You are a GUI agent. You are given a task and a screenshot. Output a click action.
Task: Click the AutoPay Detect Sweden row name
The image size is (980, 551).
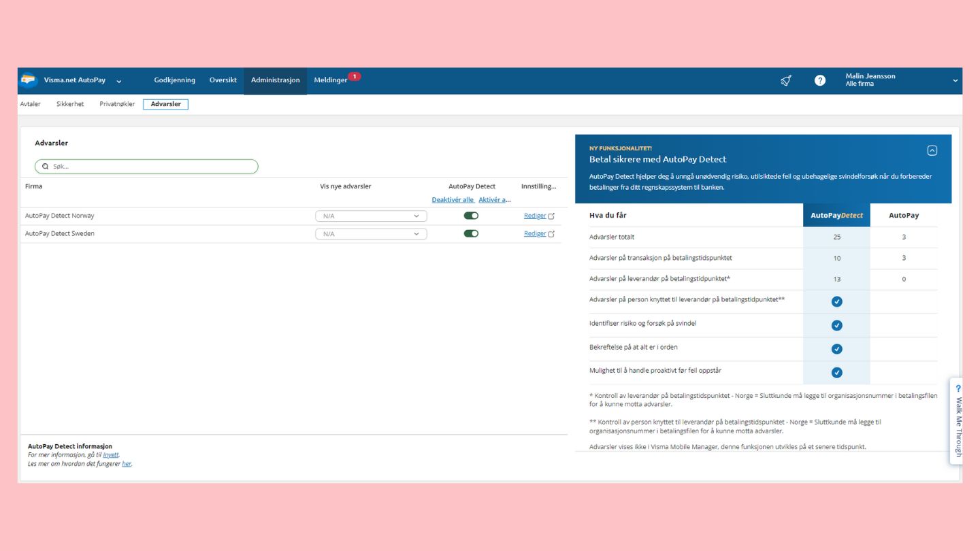[60, 233]
